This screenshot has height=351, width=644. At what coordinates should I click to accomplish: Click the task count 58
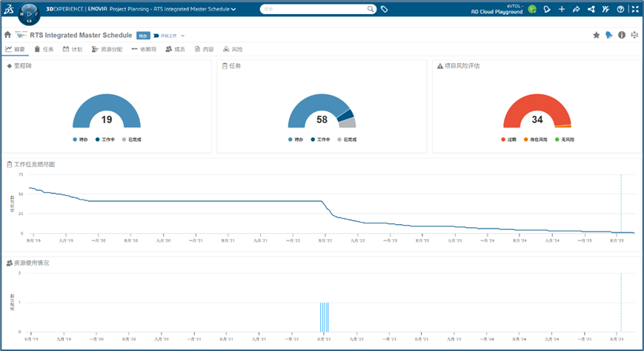[x=322, y=119]
